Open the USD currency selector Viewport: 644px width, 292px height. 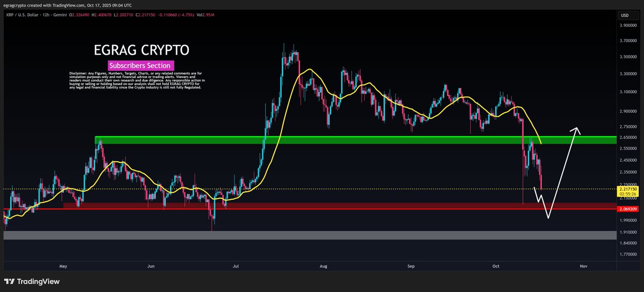click(x=624, y=15)
